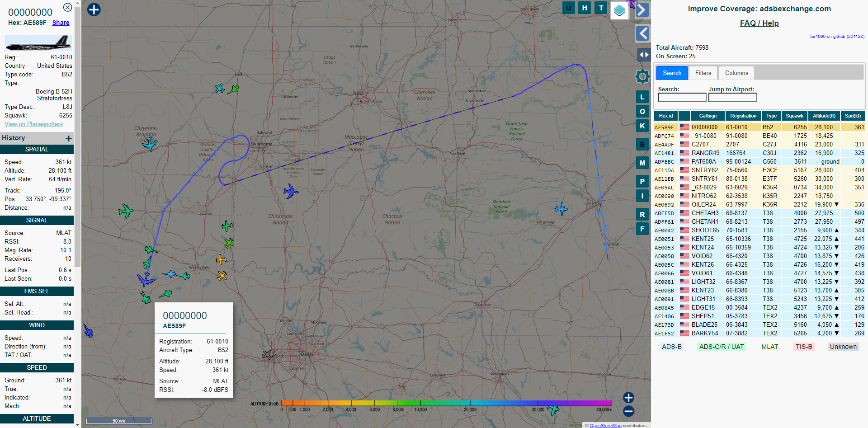
Task: Click the yellow aircraft near Wichita Falls
Action: 221,259
